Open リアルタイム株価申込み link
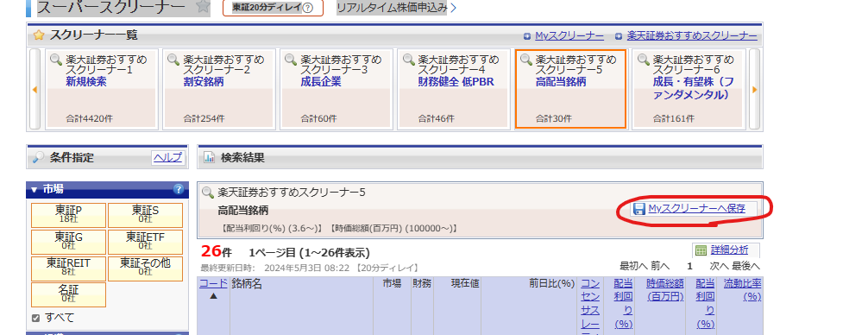 396,8
